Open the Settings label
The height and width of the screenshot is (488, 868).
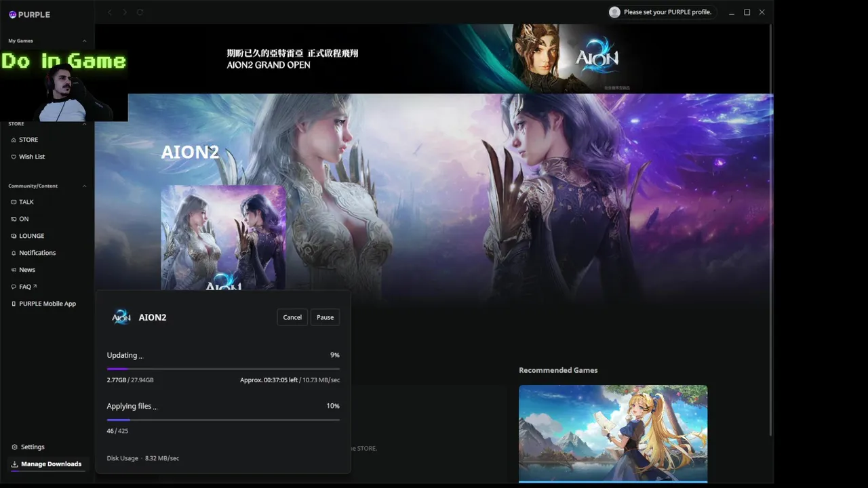pos(33,447)
